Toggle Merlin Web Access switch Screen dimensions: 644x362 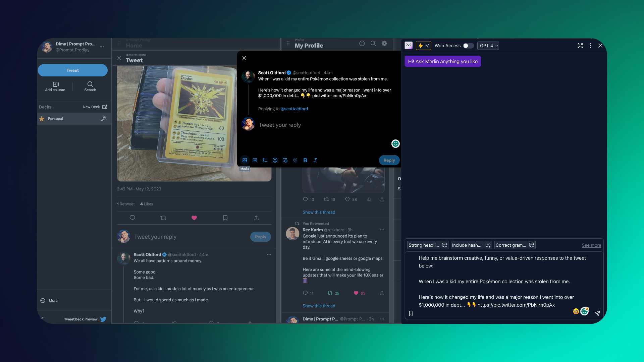pyautogui.click(x=468, y=46)
